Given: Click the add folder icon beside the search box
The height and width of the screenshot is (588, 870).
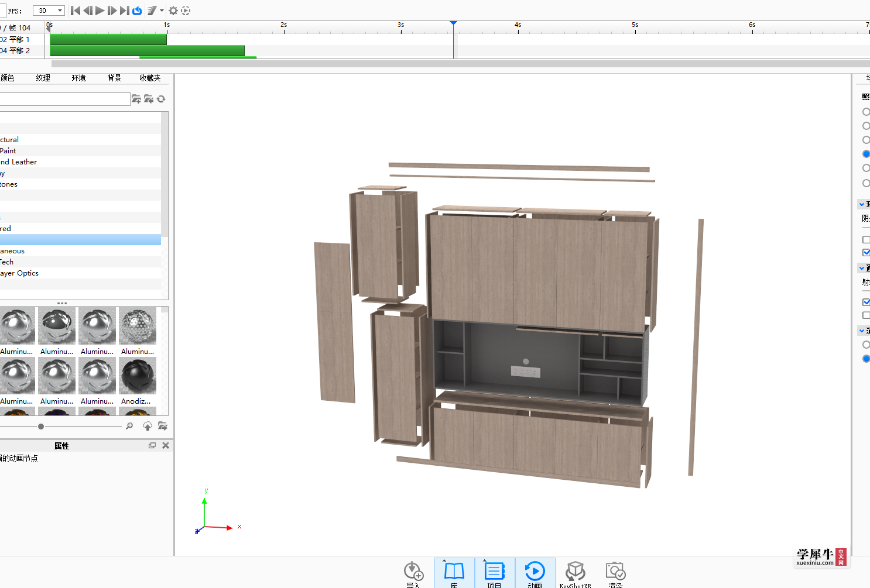Looking at the screenshot, I should click(x=136, y=99).
